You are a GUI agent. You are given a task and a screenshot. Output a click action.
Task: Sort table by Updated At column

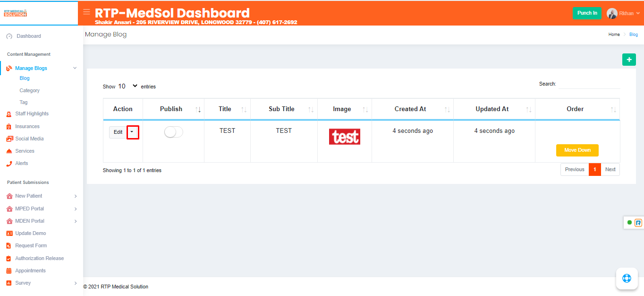click(494, 109)
